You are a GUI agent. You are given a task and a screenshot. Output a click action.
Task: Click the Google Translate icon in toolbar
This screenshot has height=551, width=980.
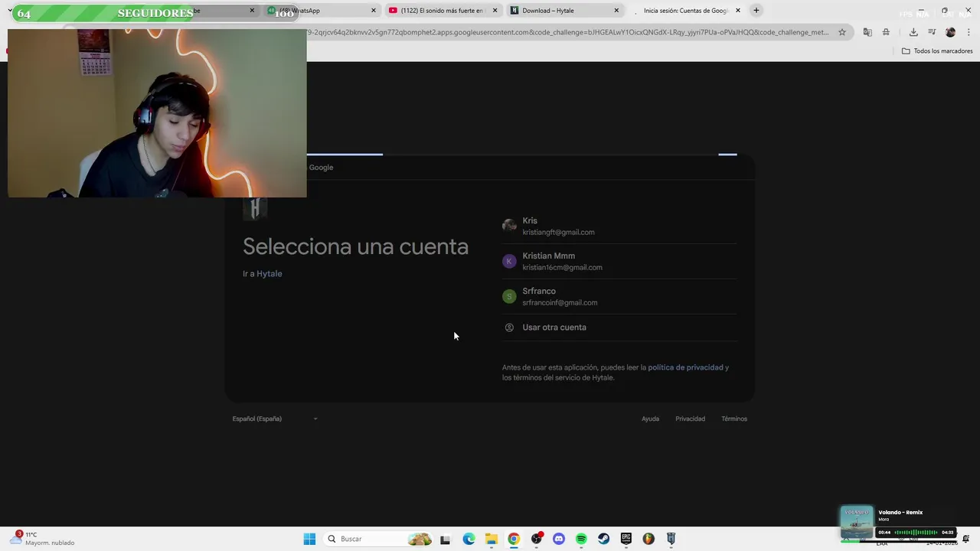867,32
